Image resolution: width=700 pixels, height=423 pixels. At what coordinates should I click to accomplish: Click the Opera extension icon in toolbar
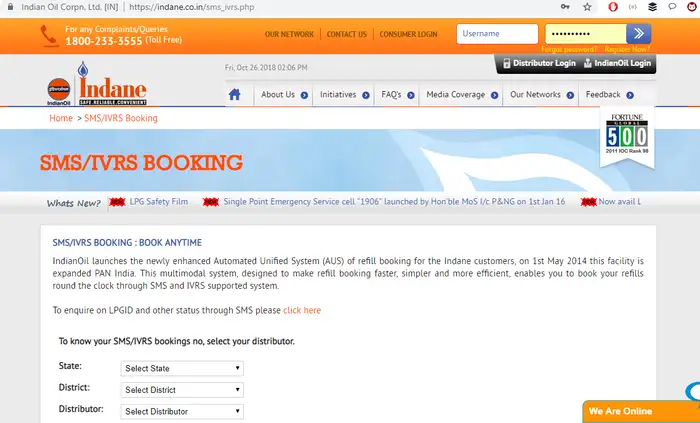612,7
